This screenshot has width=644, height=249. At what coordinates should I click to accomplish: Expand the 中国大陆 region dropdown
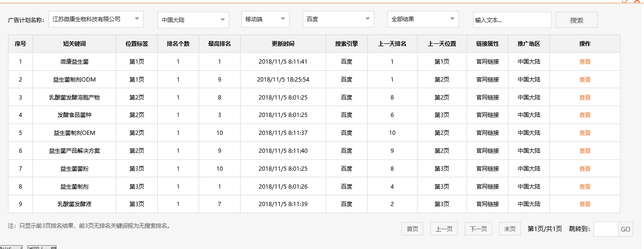click(193, 20)
